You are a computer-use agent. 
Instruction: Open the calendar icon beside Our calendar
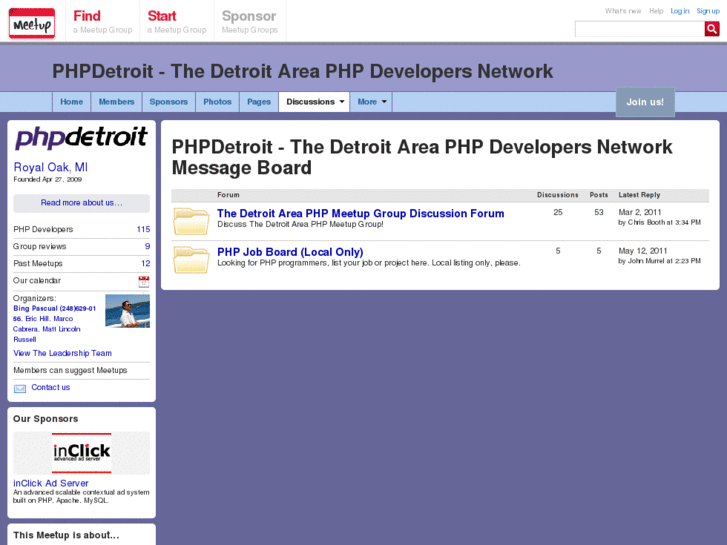tap(144, 281)
